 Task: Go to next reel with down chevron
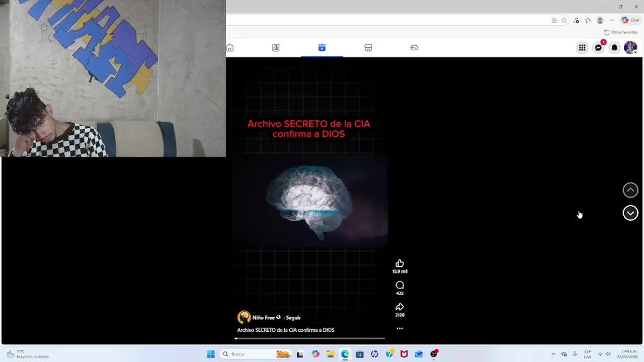630,213
